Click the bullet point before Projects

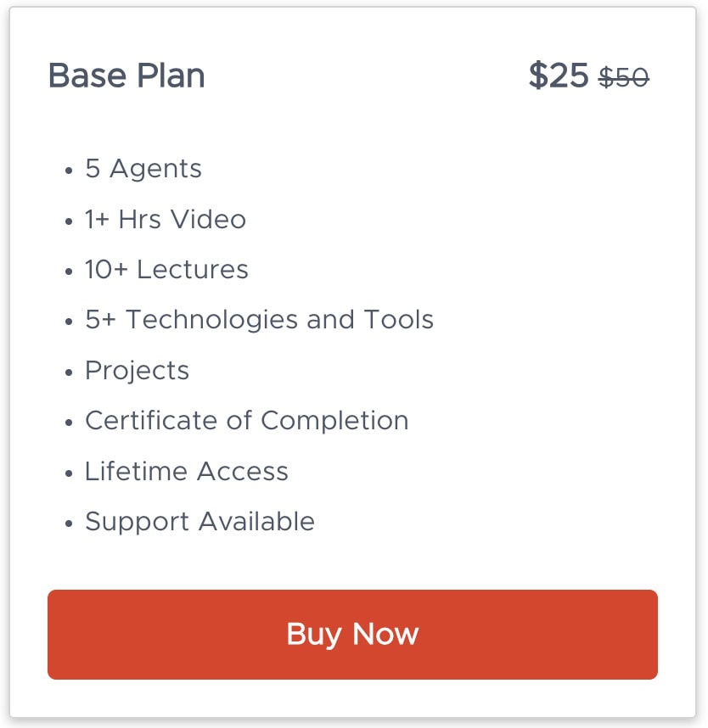click(69, 373)
